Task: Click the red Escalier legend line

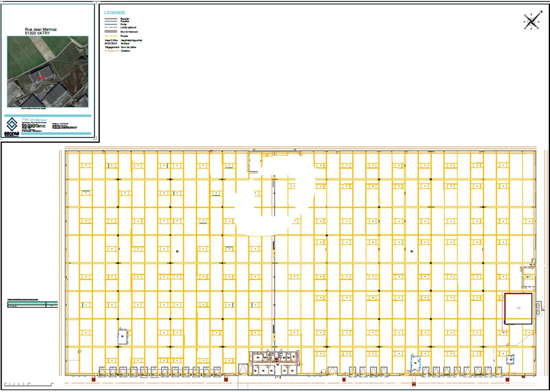Action: point(110,19)
